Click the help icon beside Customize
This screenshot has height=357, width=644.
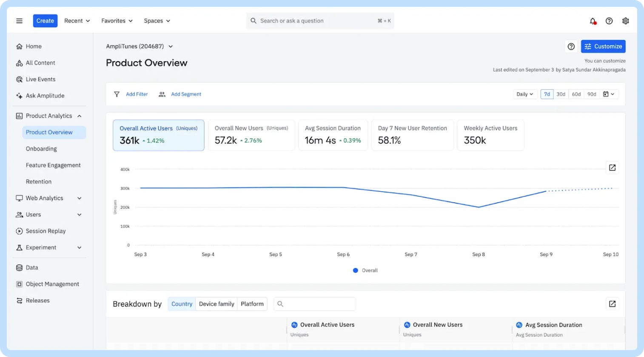pyautogui.click(x=571, y=46)
